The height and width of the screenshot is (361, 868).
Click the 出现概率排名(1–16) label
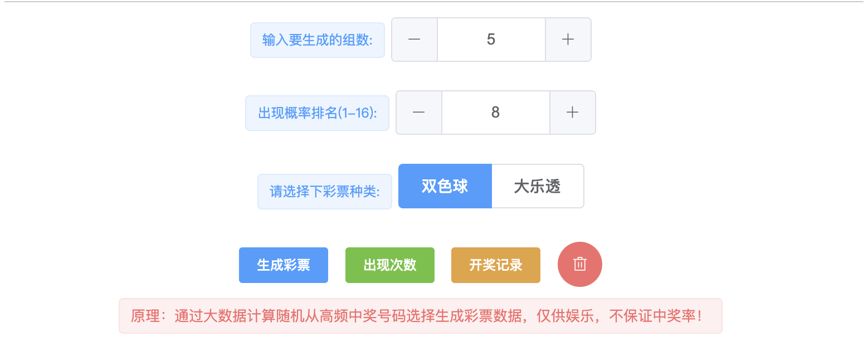(x=318, y=113)
